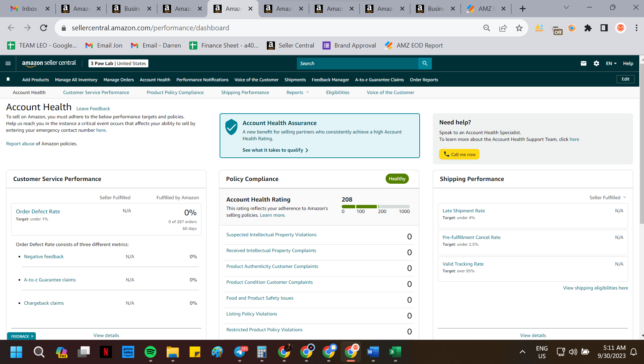644x364 pixels.
Task: Click the Healthy status badge
Action: coord(397,179)
